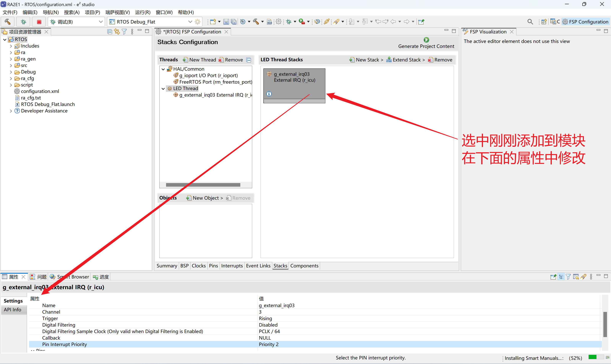Click the filter funnel icon in project explorer
This screenshot has width=611, height=364.
point(124,32)
